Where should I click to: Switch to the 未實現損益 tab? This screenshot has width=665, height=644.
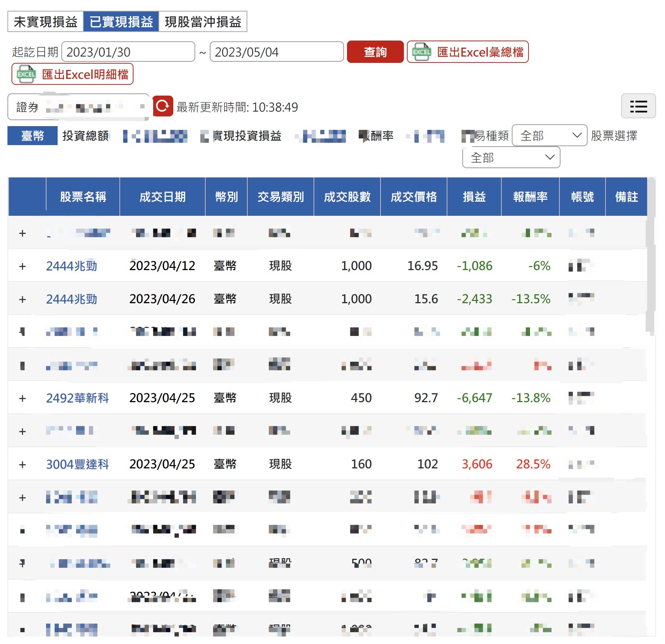45,22
